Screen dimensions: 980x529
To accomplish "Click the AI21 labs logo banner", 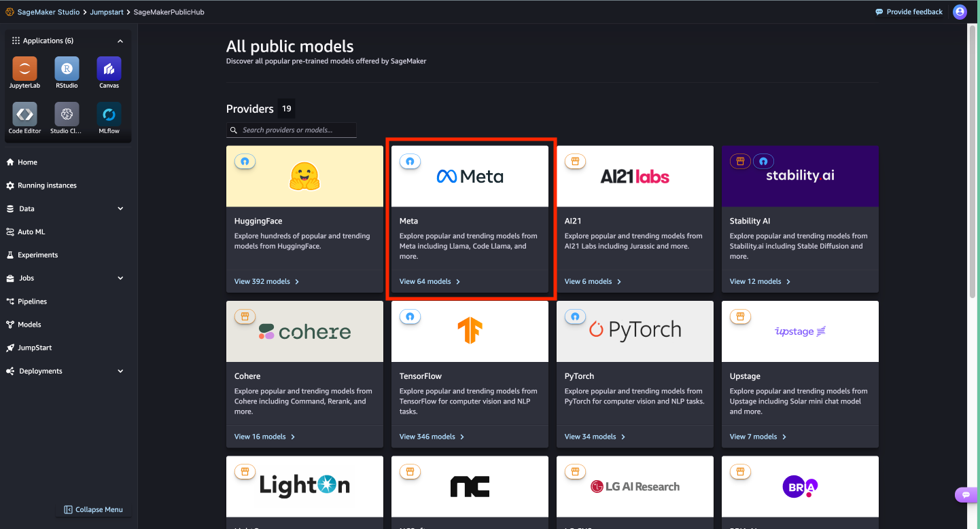I will 635,177.
